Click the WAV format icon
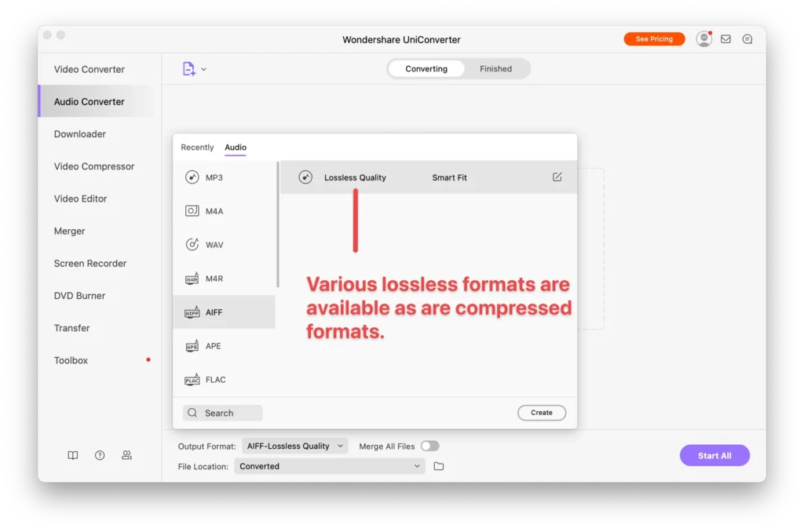This screenshot has width=804, height=532. [192, 245]
